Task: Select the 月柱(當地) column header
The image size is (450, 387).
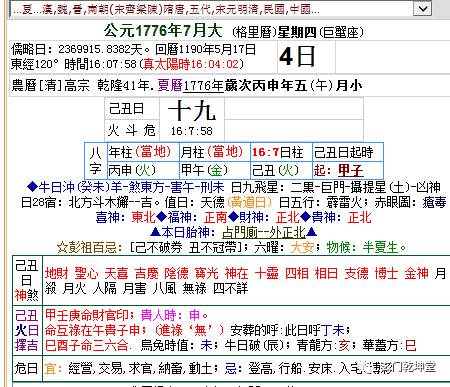Action: click(215, 152)
